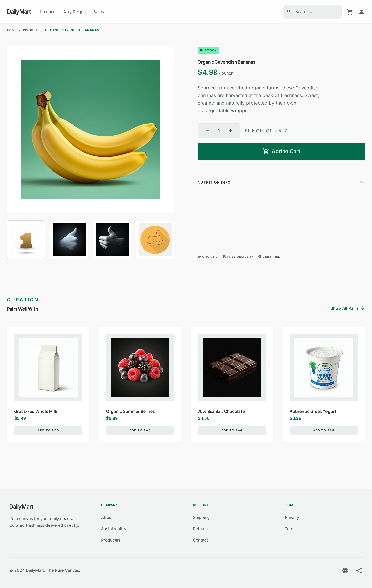Focus the Search input field
The image size is (372, 588).
312,12
